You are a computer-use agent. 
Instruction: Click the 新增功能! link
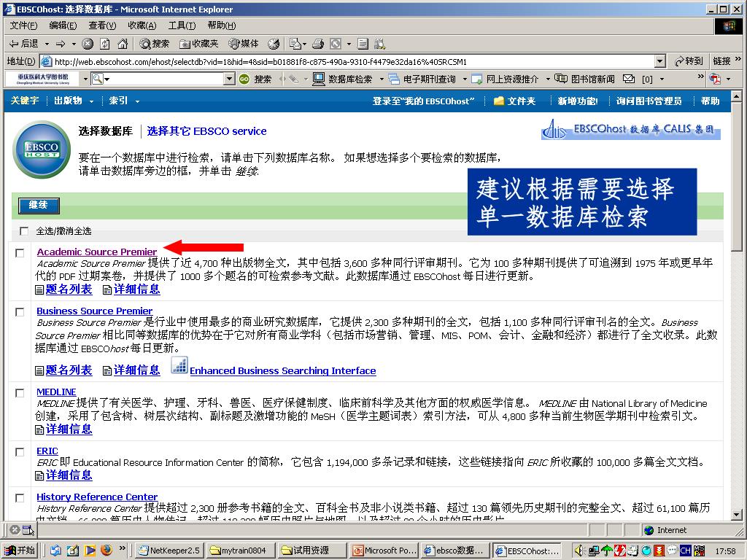tap(578, 101)
